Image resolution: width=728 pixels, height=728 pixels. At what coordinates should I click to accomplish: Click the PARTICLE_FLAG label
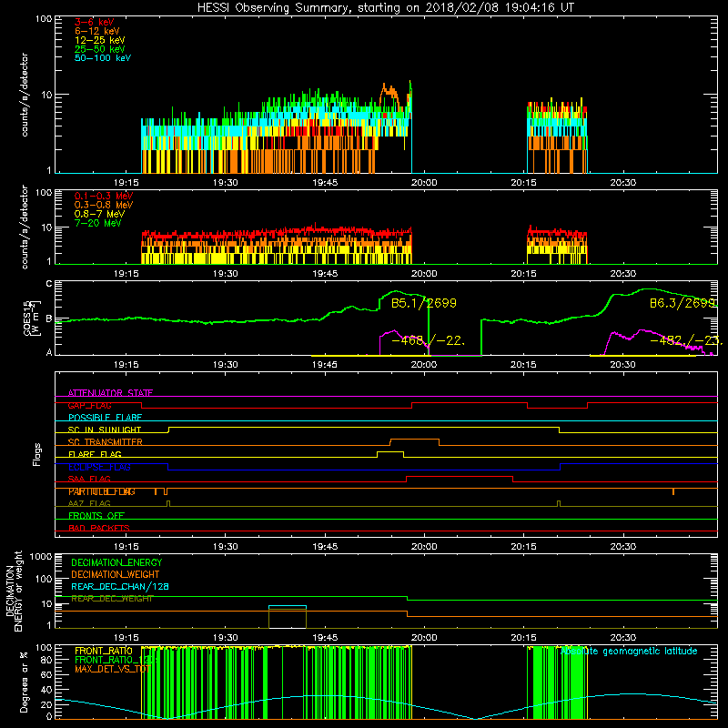(102, 491)
